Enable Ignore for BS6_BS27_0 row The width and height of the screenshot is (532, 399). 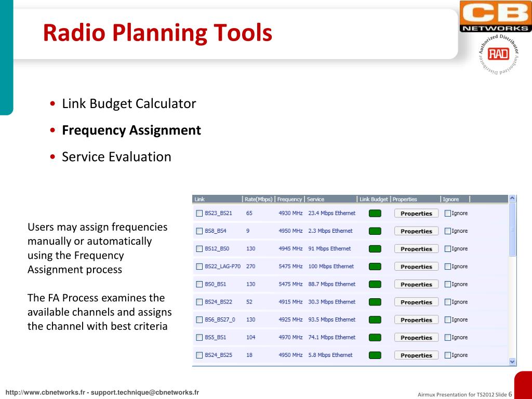[x=447, y=320]
